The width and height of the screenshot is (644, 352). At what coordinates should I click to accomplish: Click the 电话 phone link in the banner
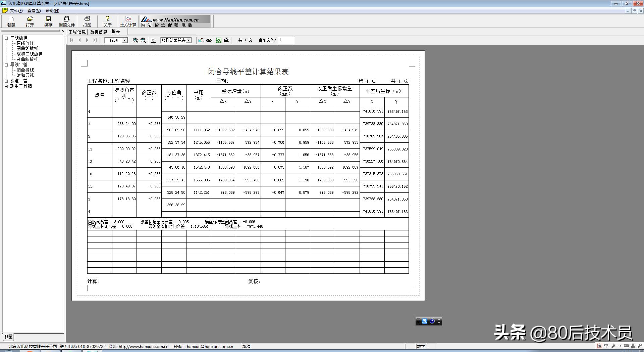click(x=187, y=25)
